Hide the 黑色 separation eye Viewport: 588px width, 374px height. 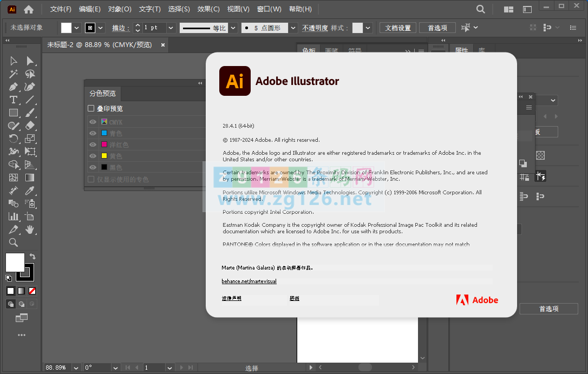tap(93, 167)
